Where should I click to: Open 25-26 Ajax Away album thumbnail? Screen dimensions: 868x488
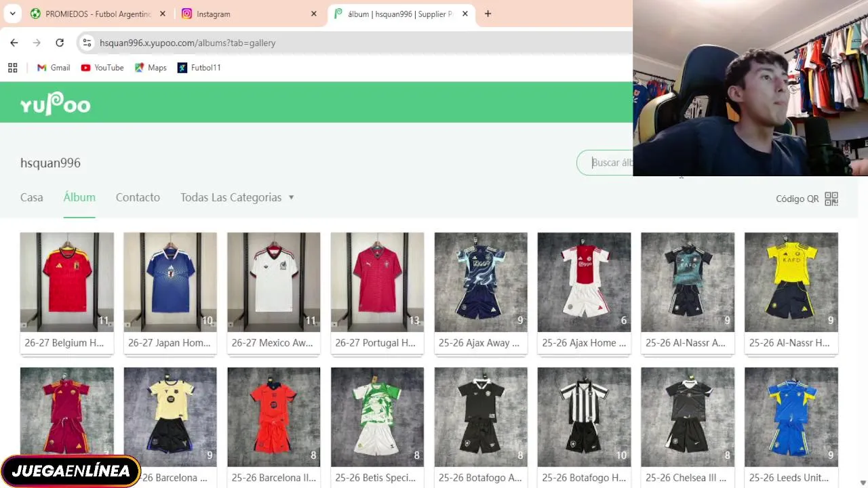pyautogui.click(x=481, y=282)
